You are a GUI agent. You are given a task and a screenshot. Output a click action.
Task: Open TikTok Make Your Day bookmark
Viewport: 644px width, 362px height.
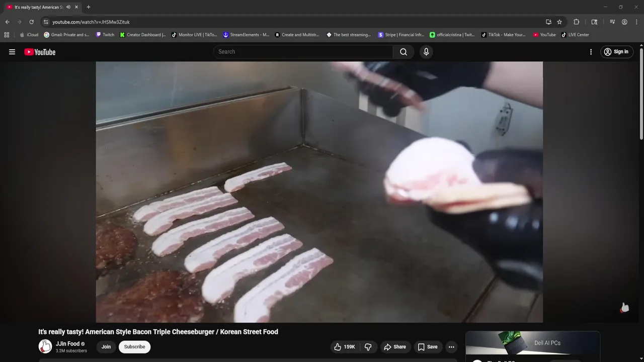(504, 35)
